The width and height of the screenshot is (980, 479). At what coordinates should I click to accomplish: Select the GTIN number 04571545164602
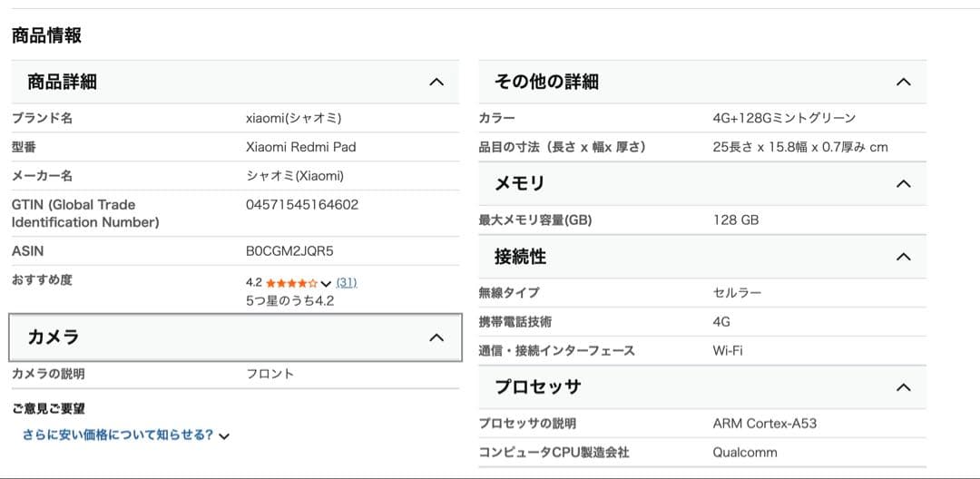point(302,205)
